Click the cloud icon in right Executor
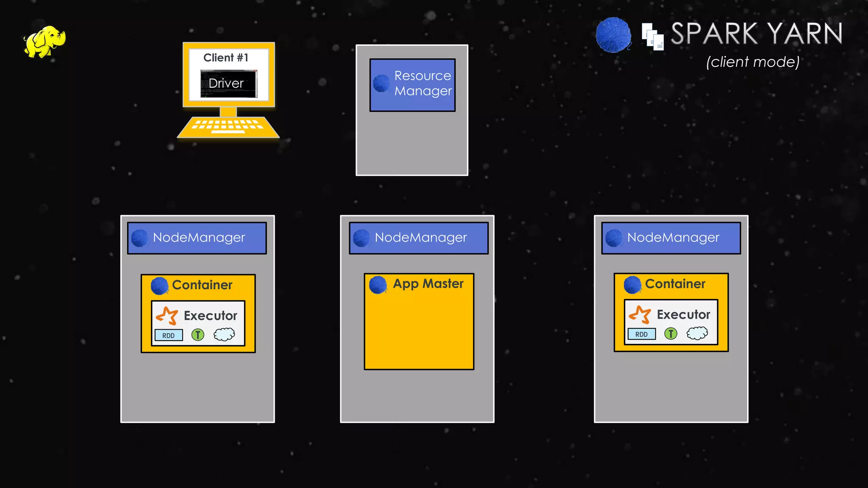Screen dimensions: 868x488 (x=697, y=333)
